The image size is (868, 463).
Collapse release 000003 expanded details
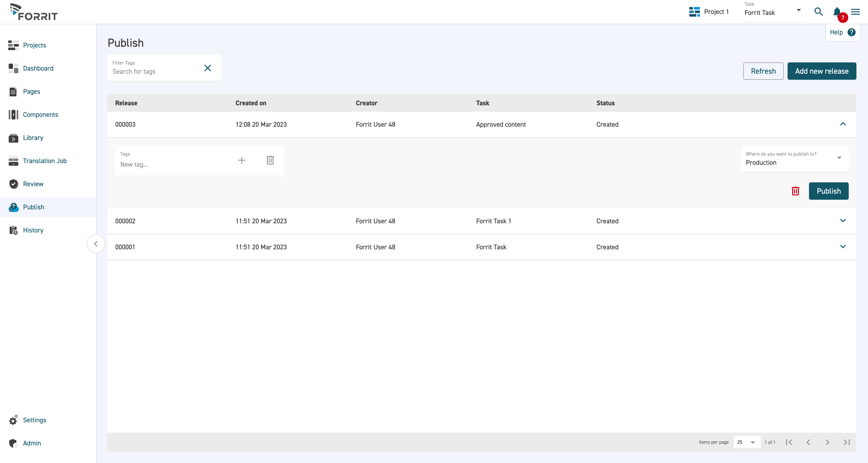click(843, 124)
